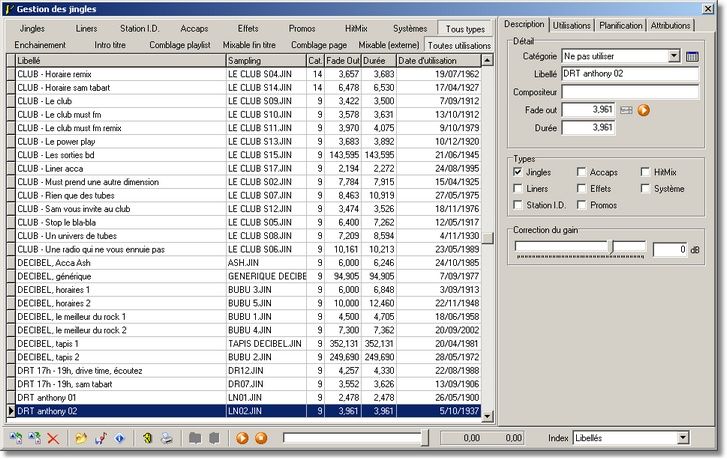Select the Enchainement usage tab
The image size is (727, 460).
point(40,45)
